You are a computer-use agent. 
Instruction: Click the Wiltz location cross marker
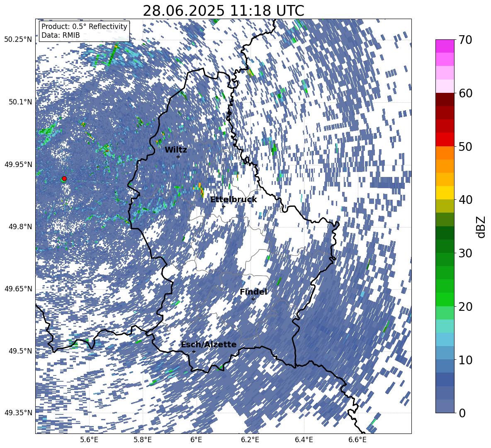(178, 157)
